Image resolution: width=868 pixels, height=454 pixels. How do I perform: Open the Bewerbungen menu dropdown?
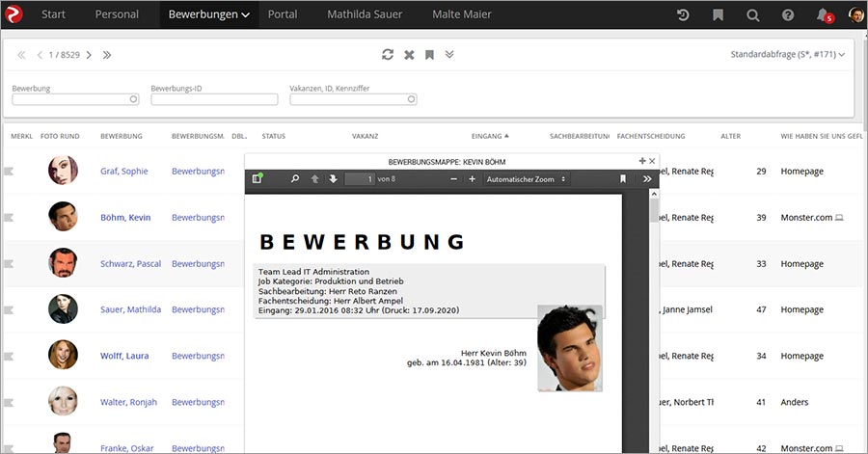(208, 14)
